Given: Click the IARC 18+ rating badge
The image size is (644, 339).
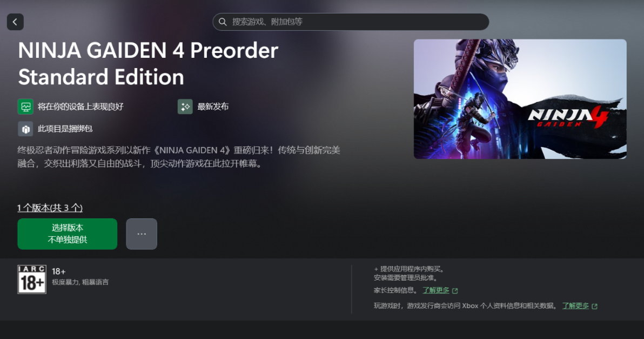Looking at the screenshot, I should [32, 280].
